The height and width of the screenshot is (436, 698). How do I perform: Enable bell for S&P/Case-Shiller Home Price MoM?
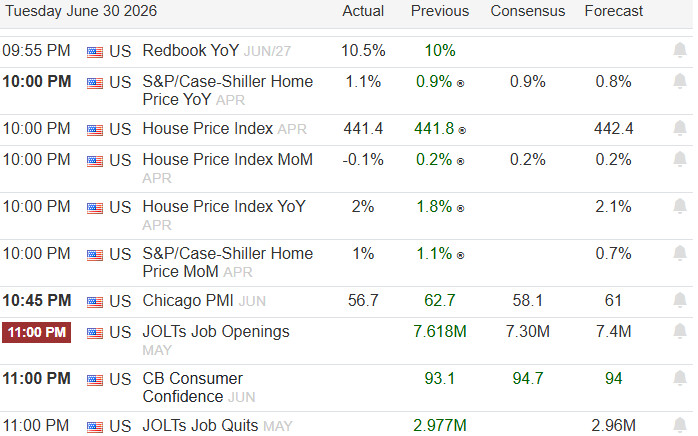(x=680, y=253)
